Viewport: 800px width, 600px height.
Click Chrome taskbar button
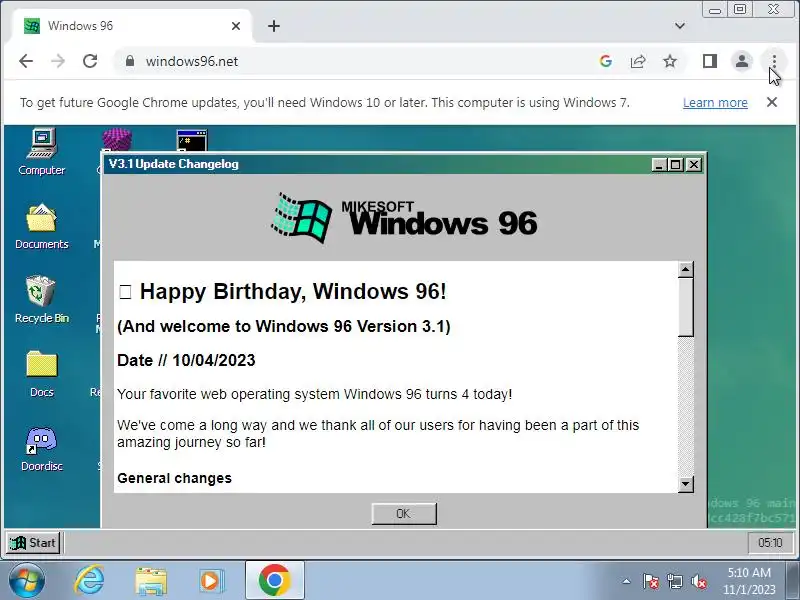pos(274,580)
